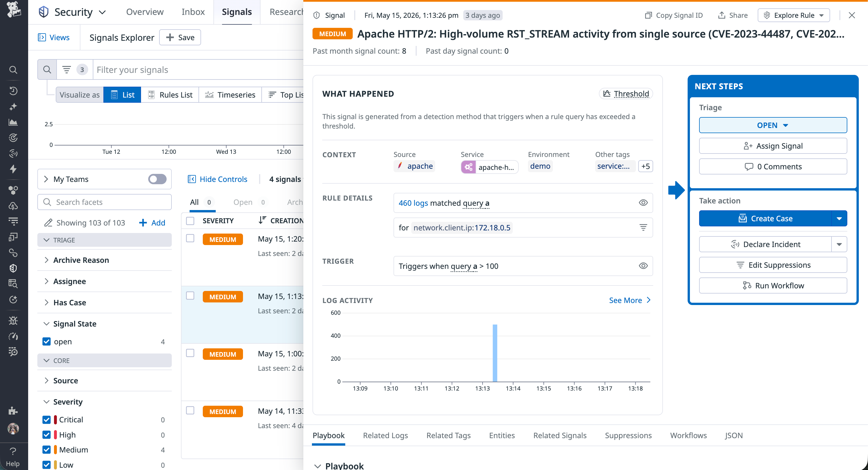Viewport: 868px width, 470px height.
Task: Open the dashboards area-chart icon in sidebar
Action: point(13,122)
